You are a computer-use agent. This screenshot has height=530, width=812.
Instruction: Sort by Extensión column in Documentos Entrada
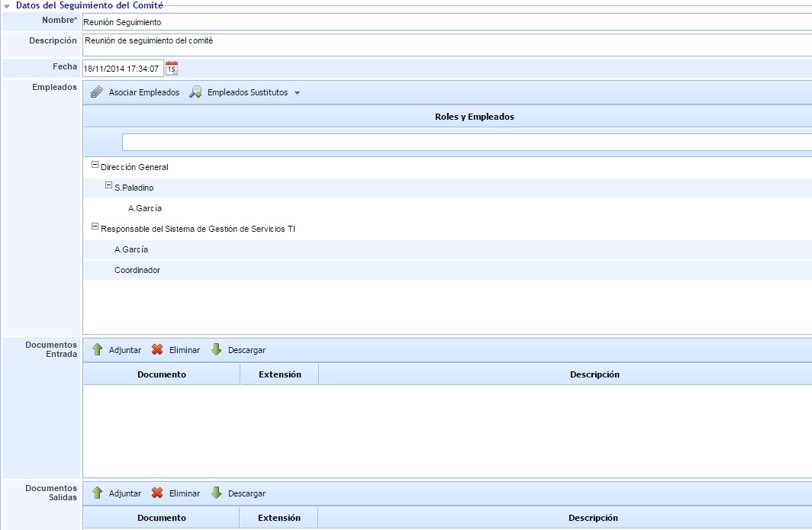coord(280,374)
